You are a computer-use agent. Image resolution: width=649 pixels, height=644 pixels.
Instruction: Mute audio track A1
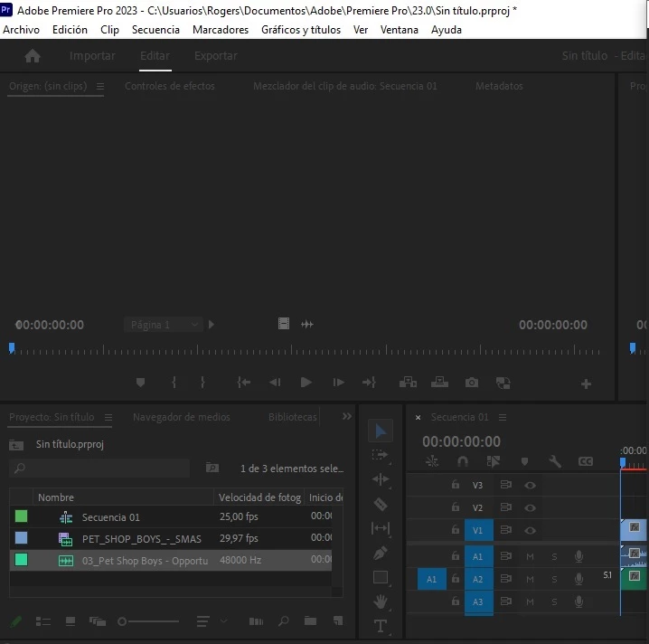(530, 556)
